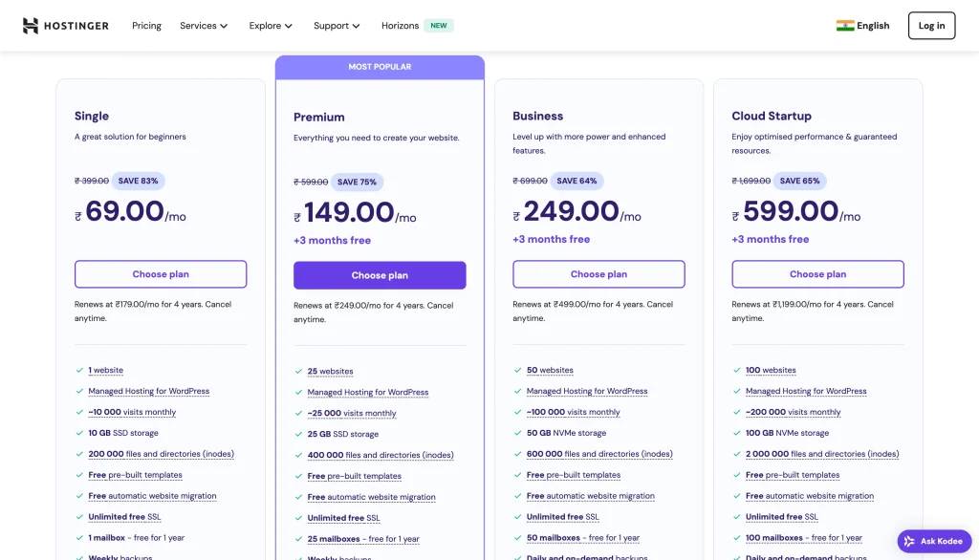
Task: Select Pricing in the navigation bar
Action: pos(146,26)
